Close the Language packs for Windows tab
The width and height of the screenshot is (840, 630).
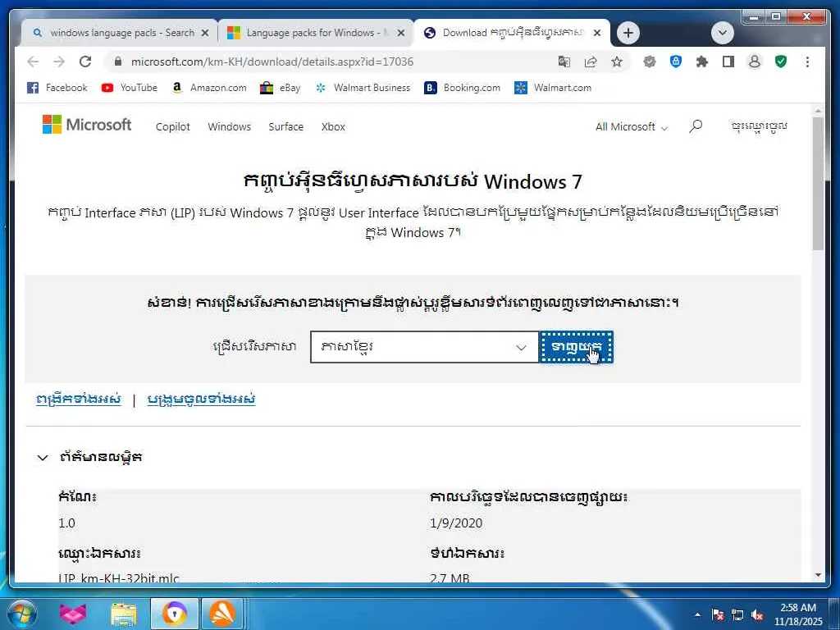point(400,33)
